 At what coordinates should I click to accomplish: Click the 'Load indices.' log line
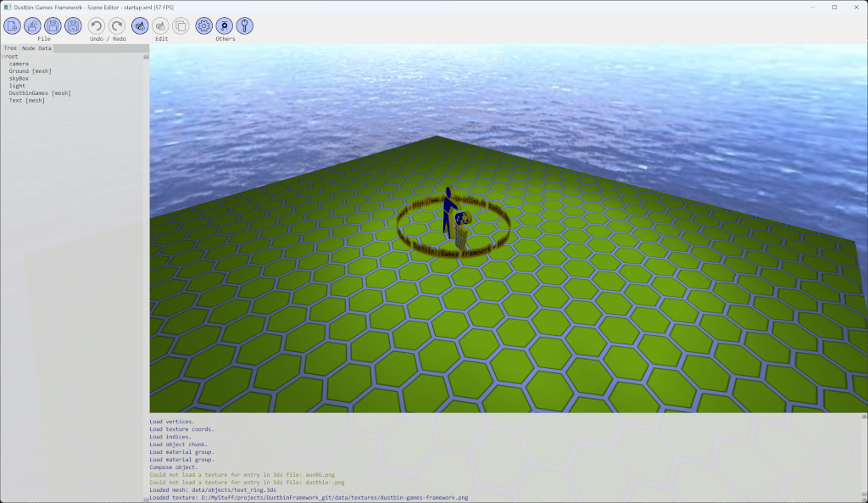[170, 437]
